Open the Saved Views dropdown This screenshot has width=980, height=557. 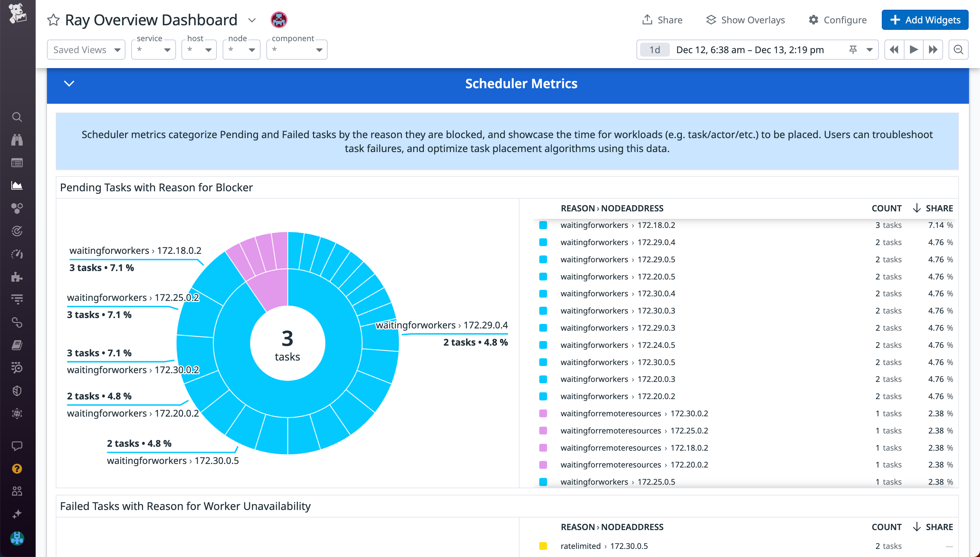point(86,49)
